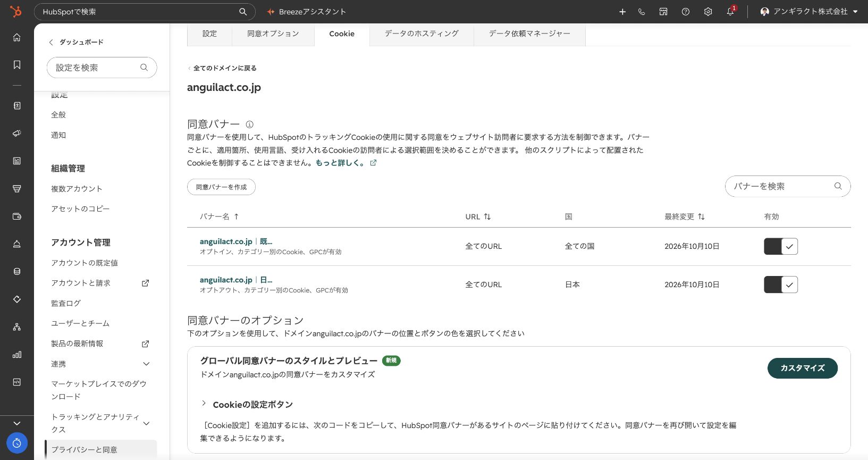Screen dimensions: 868x460
Task: Open アセットのコピー
Action: (80, 209)
